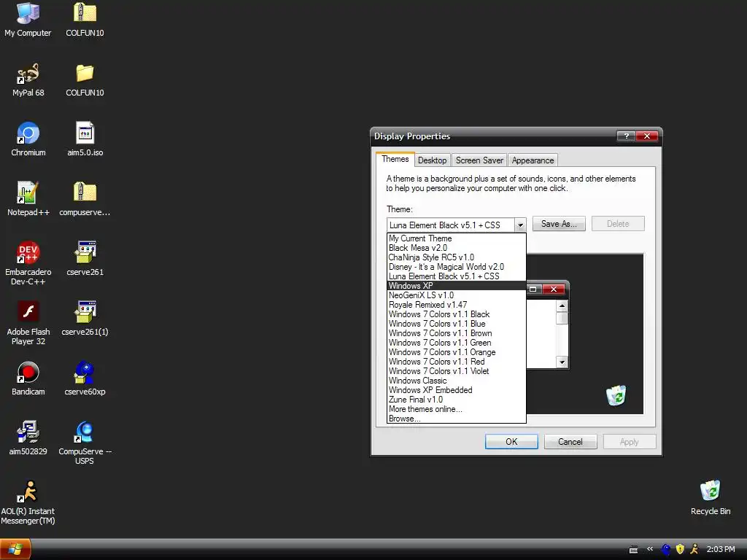The height and width of the screenshot is (560, 747).
Task: Select the aim502829 installer icon
Action: click(28, 438)
